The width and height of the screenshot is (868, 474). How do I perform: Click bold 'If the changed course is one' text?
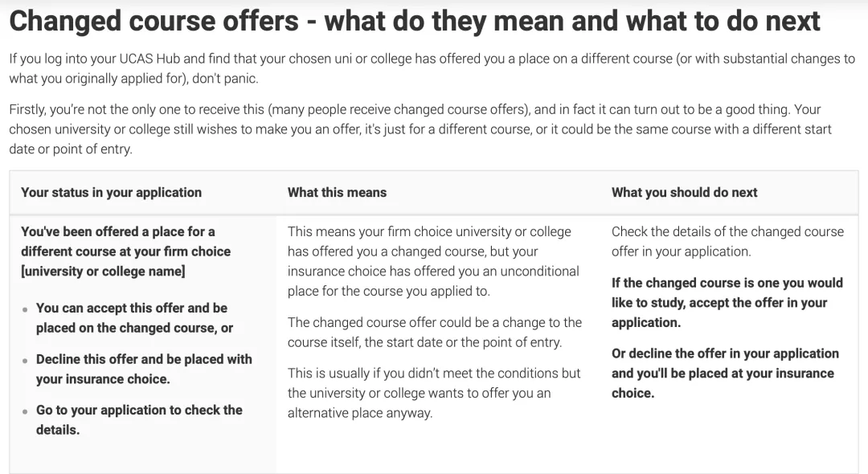tap(727, 303)
